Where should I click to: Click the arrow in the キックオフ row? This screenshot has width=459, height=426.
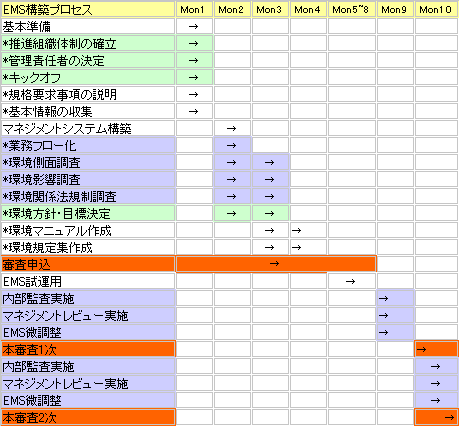click(193, 77)
